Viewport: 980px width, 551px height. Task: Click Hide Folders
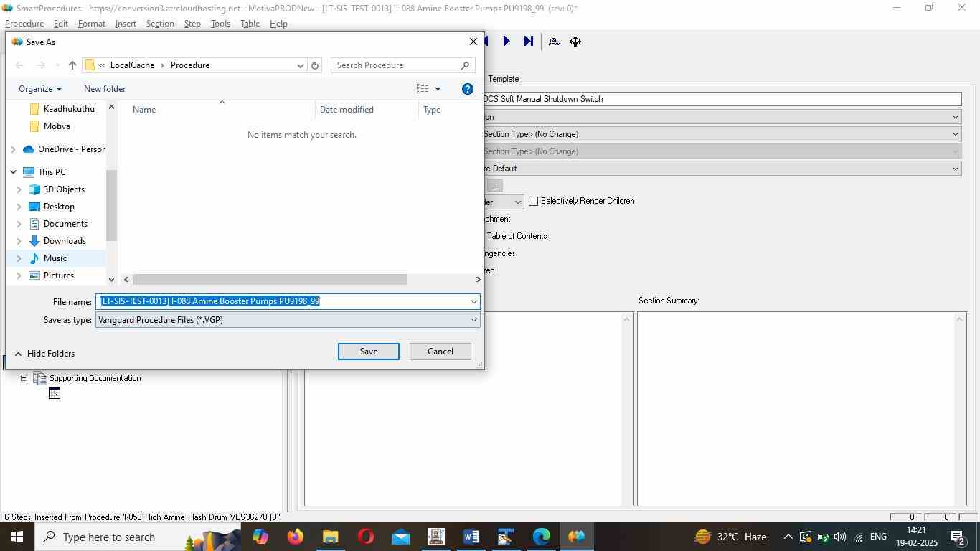(44, 354)
